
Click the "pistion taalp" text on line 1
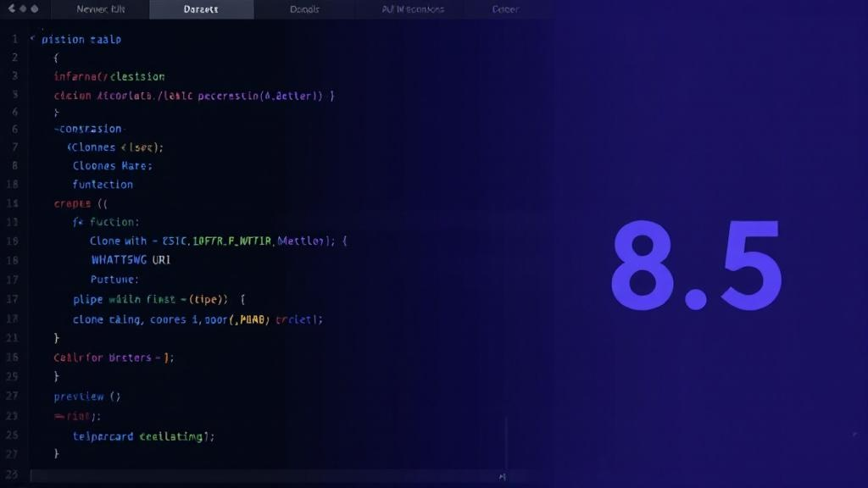pyautogui.click(x=81, y=39)
